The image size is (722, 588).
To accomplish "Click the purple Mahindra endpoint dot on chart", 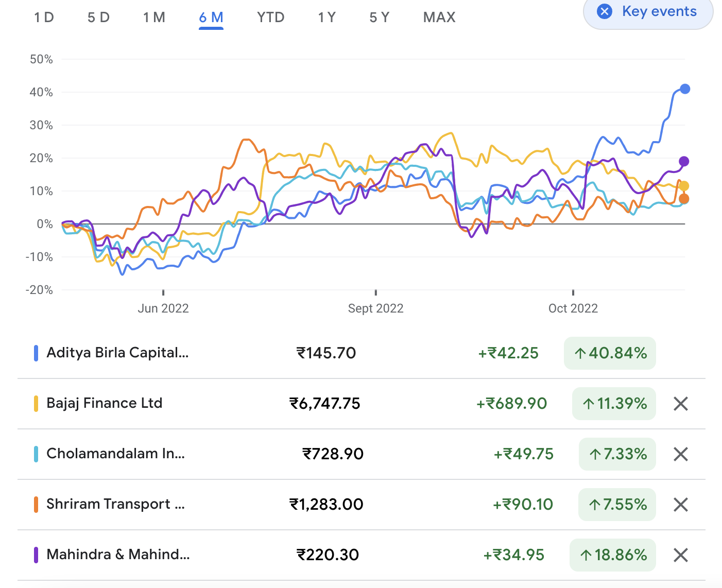I will point(684,161).
